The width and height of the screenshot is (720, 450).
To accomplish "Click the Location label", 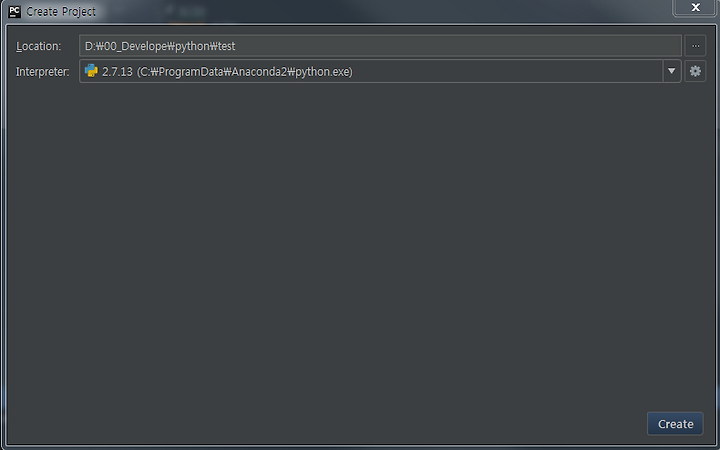I will click(x=39, y=46).
